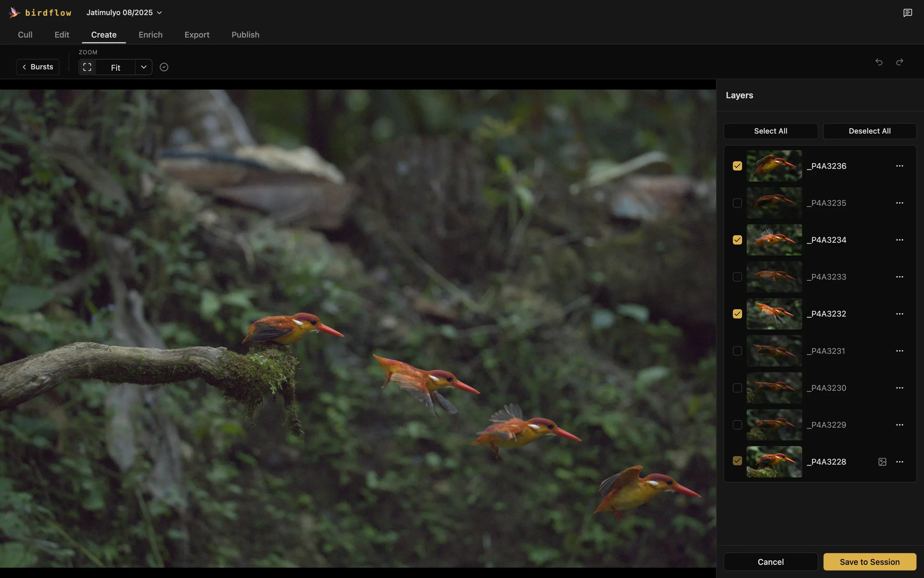Go back to Bursts
Screen dimensions: 924x578
point(38,67)
